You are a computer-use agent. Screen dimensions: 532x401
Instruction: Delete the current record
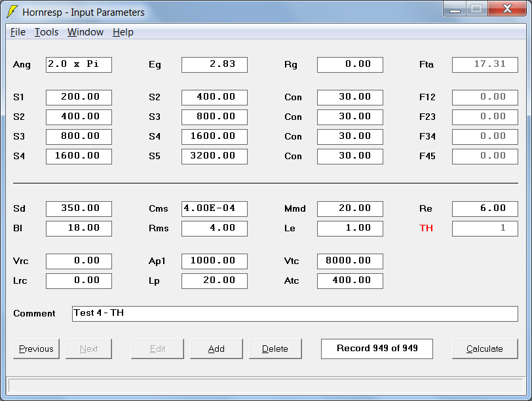(x=275, y=349)
